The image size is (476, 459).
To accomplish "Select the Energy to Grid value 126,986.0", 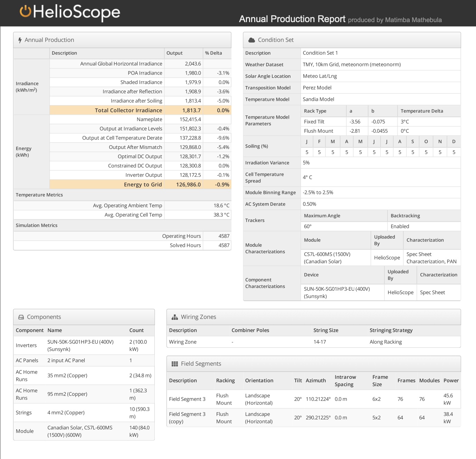I will point(188,185).
